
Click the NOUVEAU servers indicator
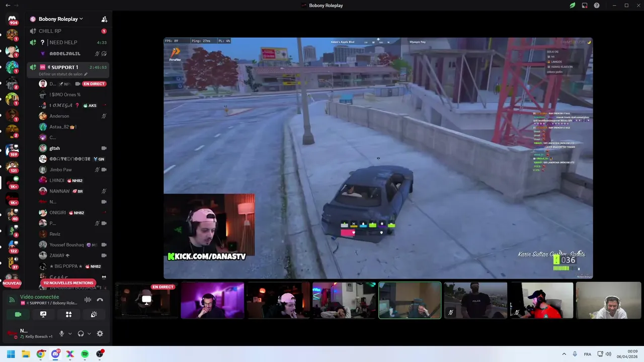pyautogui.click(x=12, y=283)
